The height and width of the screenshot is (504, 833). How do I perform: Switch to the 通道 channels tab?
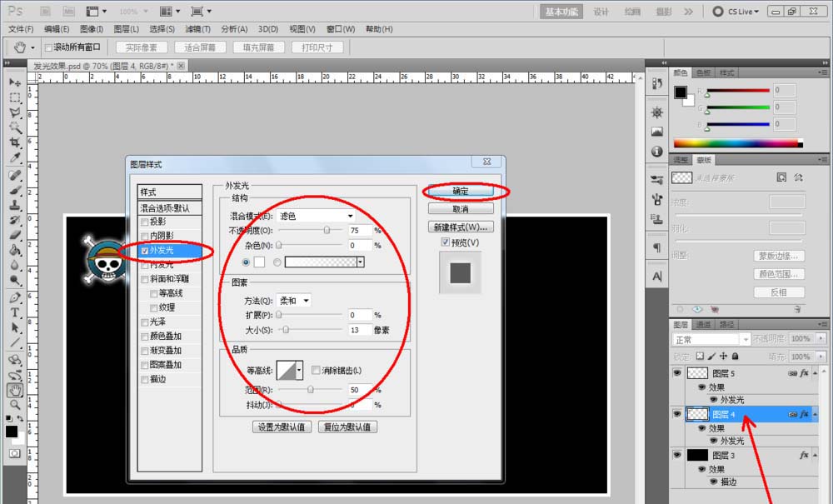coord(703,325)
